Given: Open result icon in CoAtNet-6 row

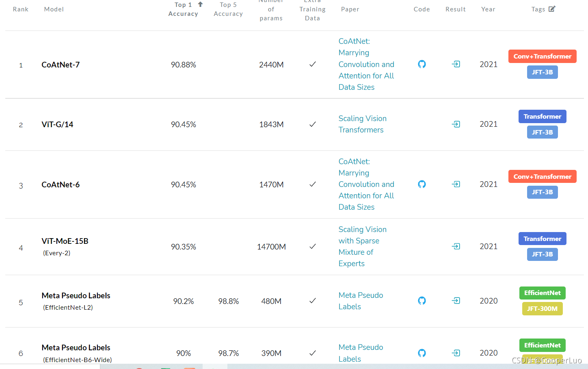Looking at the screenshot, I should [456, 184].
